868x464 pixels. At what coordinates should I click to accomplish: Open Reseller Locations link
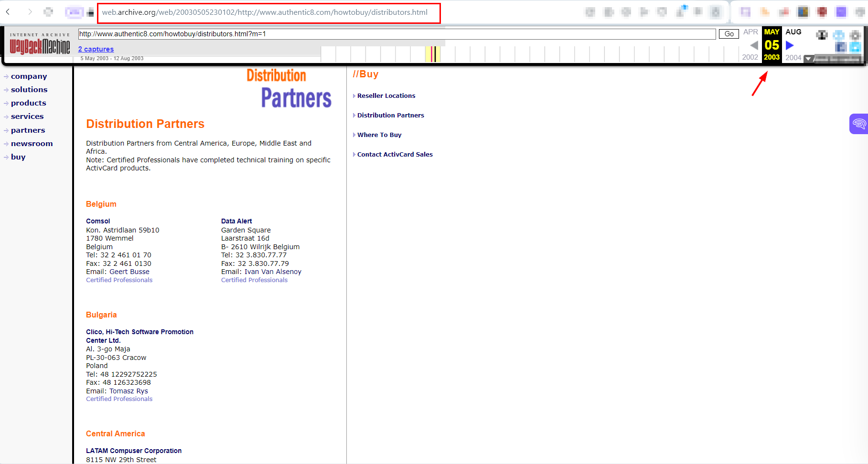pyautogui.click(x=386, y=96)
